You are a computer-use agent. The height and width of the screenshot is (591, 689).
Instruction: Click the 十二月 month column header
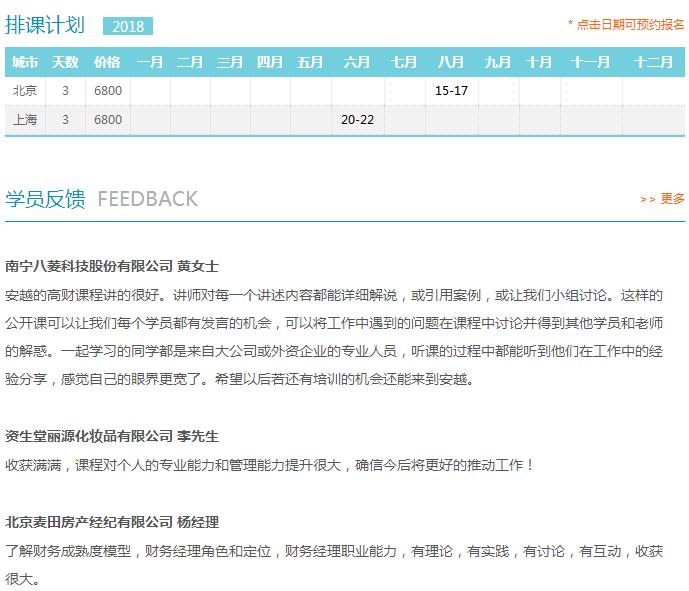coord(652,62)
